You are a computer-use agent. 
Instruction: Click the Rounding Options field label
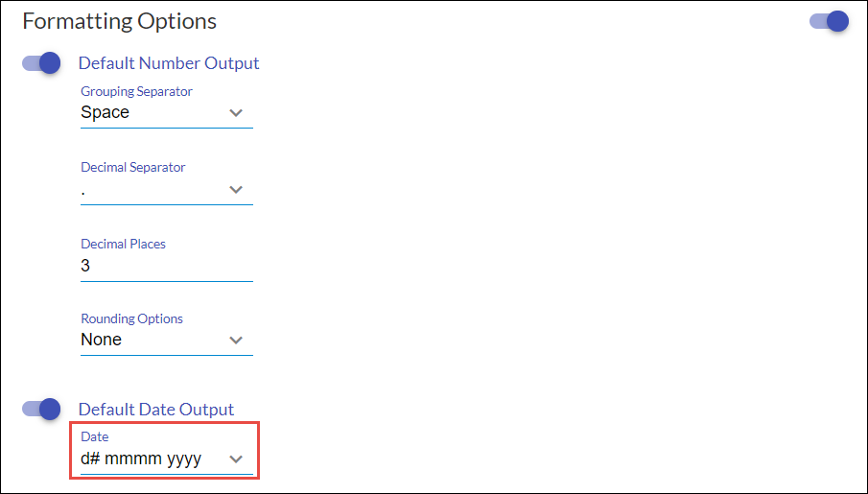131,318
